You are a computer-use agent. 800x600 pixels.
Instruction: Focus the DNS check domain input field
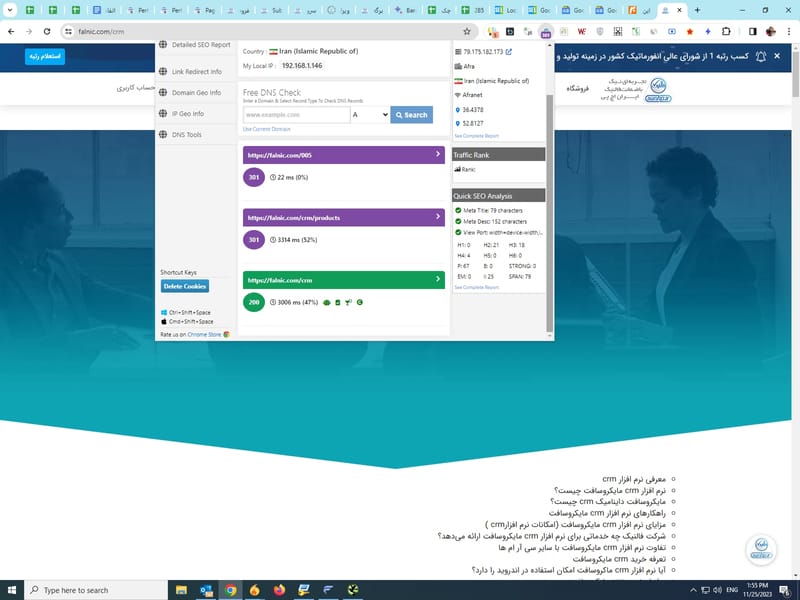[296, 115]
